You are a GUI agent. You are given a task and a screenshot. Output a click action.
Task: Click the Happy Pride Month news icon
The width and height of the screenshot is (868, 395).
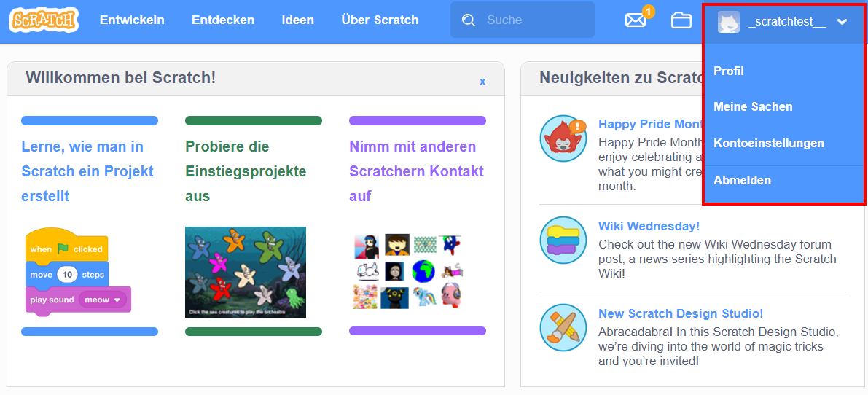point(563,138)
